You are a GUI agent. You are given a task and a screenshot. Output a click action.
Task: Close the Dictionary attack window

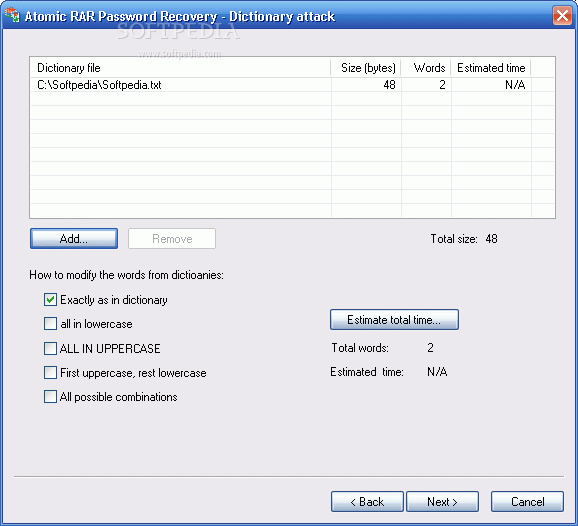(x=562, y=16)
